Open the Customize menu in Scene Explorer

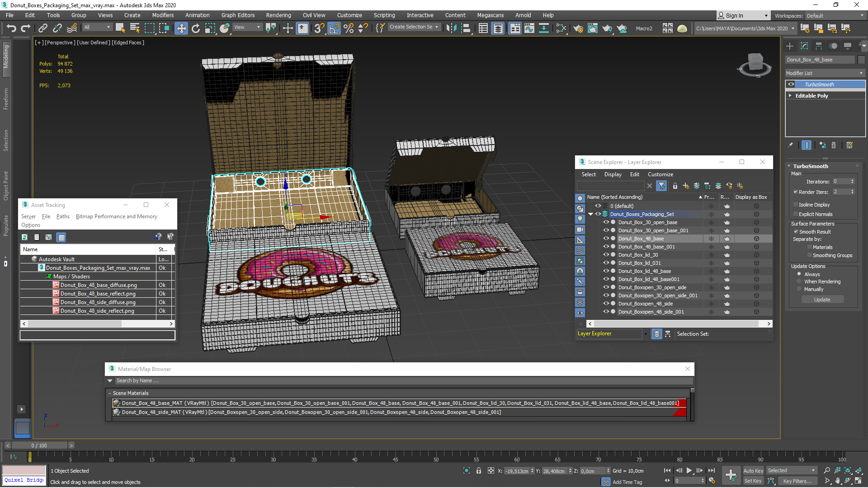coord(660,174)
